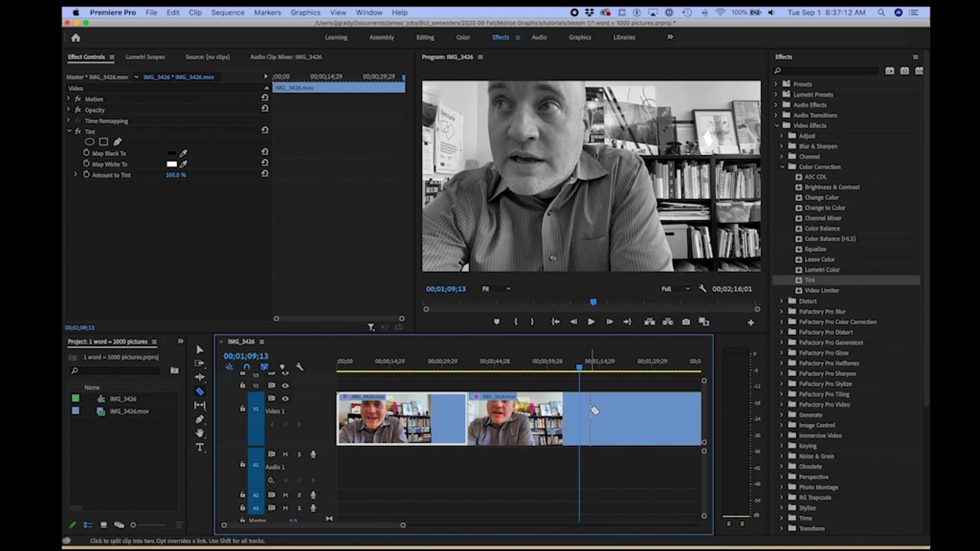Switch to the Lumetri Scopes tab
980x551 pixels.
(145, 57)
